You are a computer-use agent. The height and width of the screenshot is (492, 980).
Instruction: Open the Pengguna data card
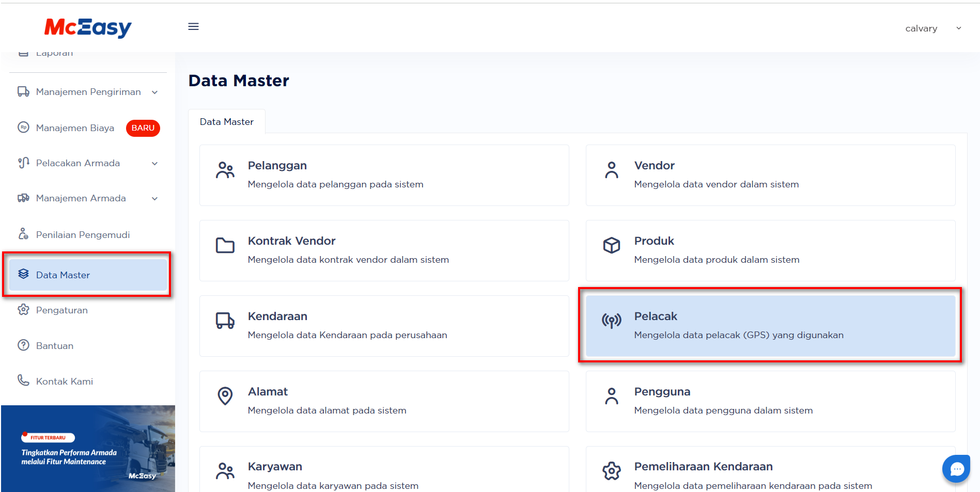click(x=770, y=401)
